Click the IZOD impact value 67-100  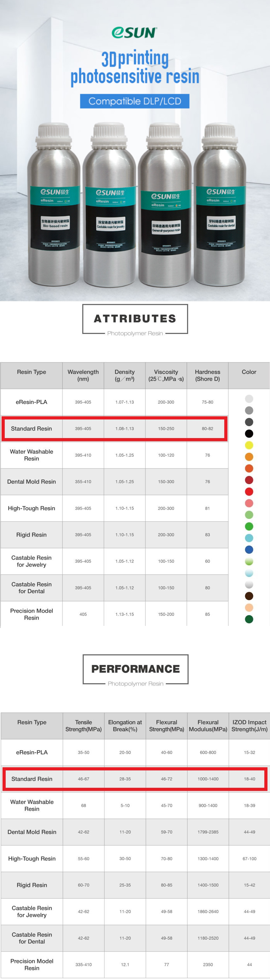pos(249,858)
